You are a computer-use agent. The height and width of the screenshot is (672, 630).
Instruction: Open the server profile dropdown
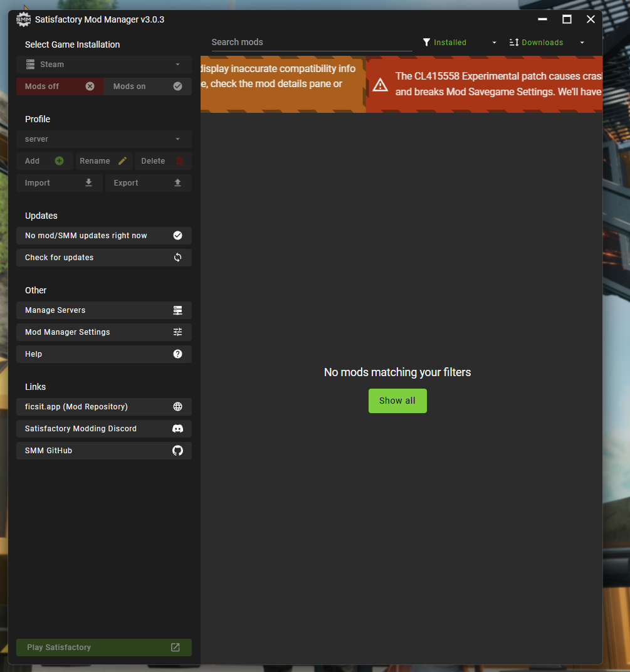tap(103, 139)
